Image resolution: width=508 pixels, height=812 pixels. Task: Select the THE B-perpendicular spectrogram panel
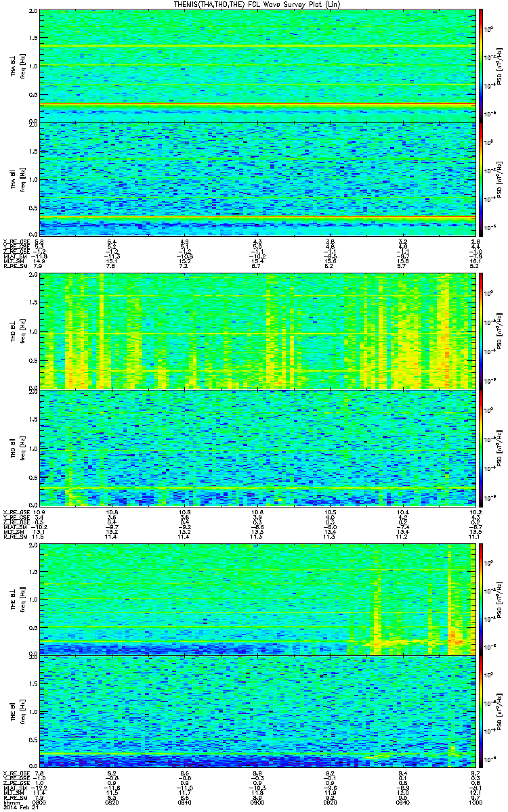tap(256, 598)
